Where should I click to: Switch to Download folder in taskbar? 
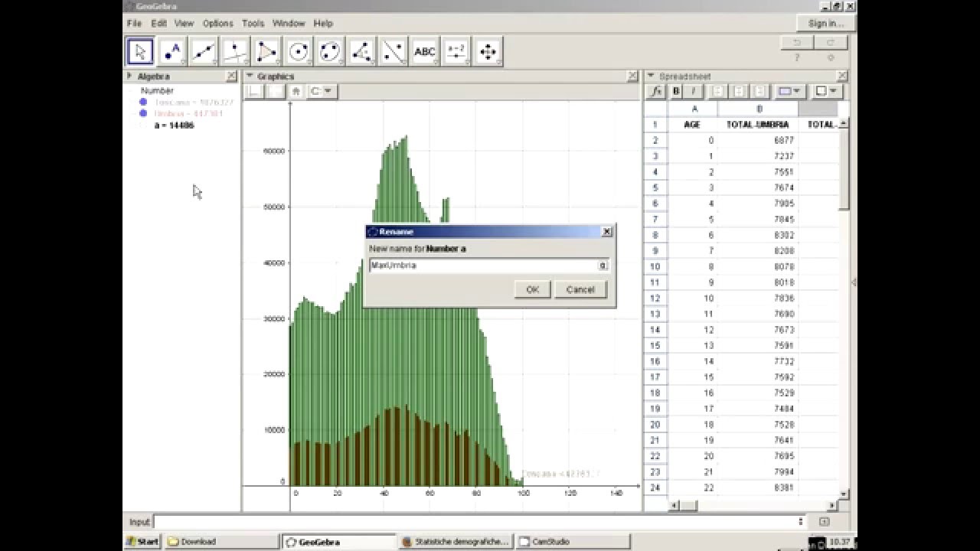click(x=221, y=542)
